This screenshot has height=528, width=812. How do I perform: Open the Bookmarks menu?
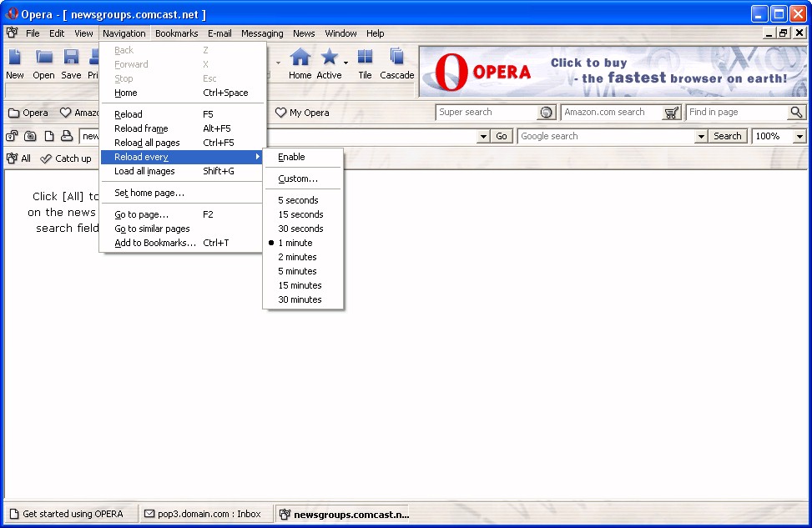coord(176,33)
